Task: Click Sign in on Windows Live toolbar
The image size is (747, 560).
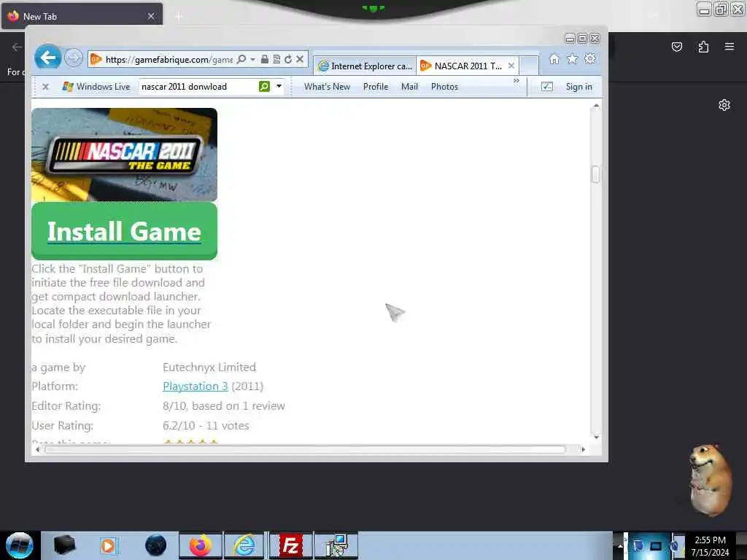Action: pyautogui.click(x=578, y=87)
